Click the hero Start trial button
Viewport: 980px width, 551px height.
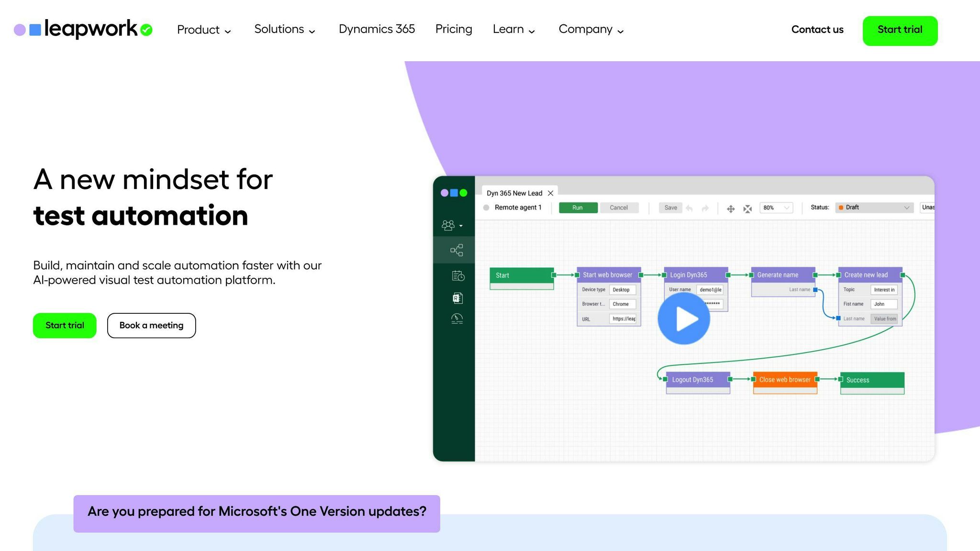tap(65, 325)
